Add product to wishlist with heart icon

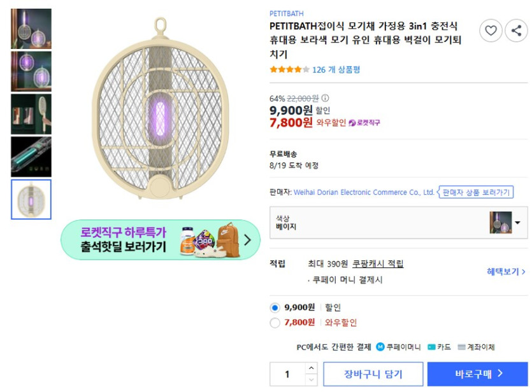491,31
